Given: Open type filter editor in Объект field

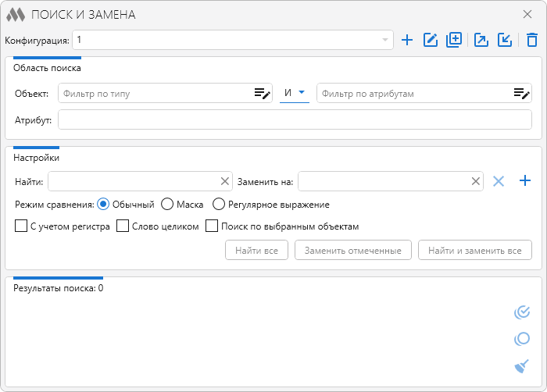Looking at the screenshot, I should (262, 94).
